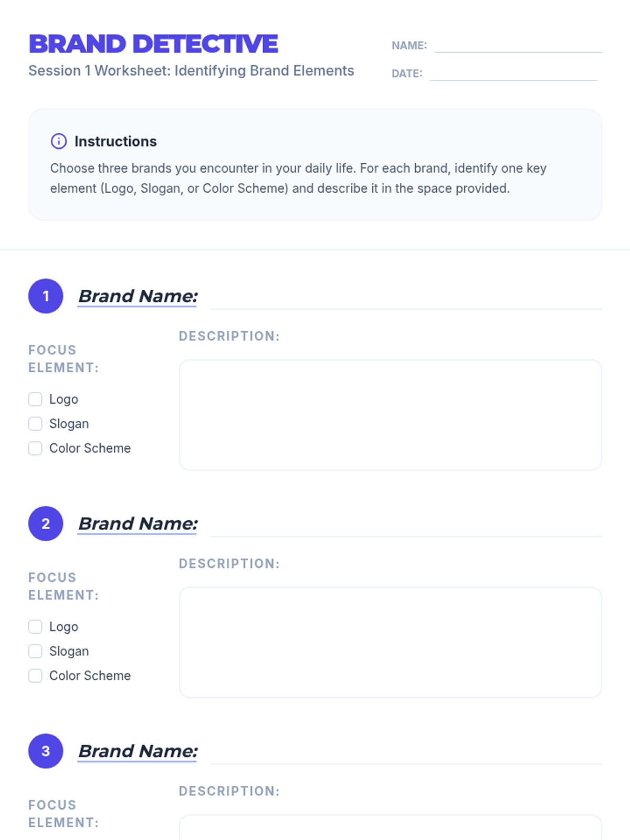Viewport: 630px width, 840px height.
Task: Click the first Description text box
Action: [x=390, y=415]
